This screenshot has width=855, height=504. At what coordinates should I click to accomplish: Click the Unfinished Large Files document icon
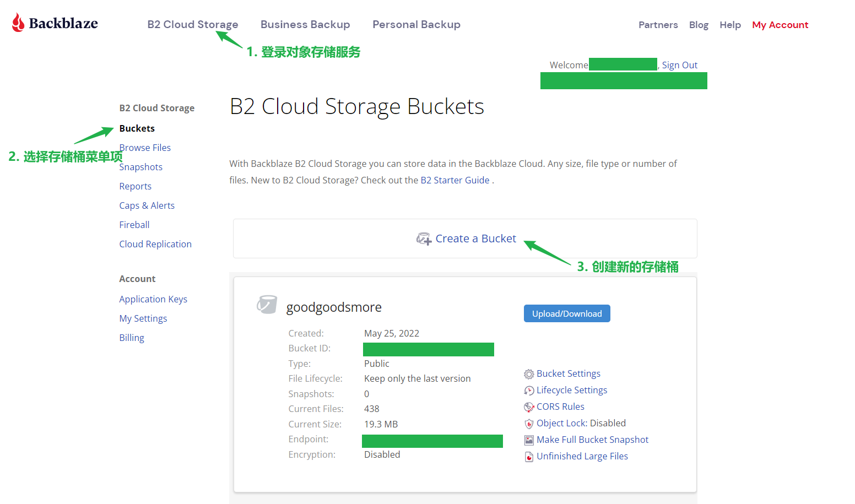pyautogui.click(x=529, y=457)
